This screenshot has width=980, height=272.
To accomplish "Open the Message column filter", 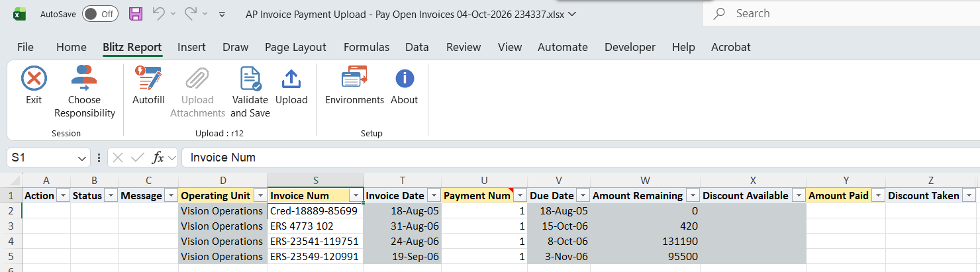I will coord(171,196).
